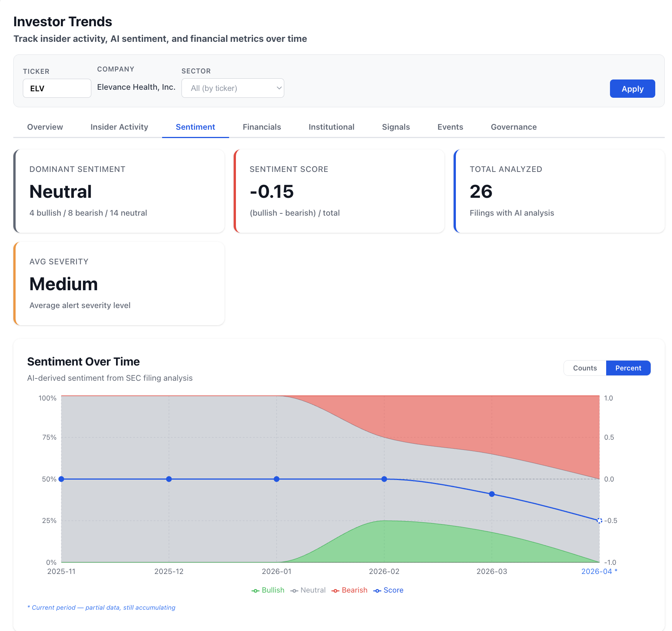Switch to the Overview tab
Image resolution: width=672 pixels, height=631 pixels.
45,127
